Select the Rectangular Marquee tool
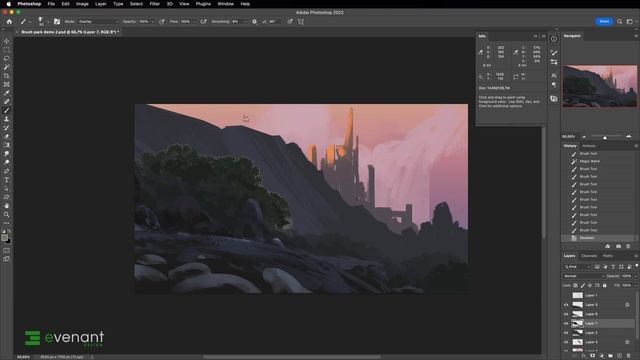Screen dimensions: 640x360 point(7,50)
